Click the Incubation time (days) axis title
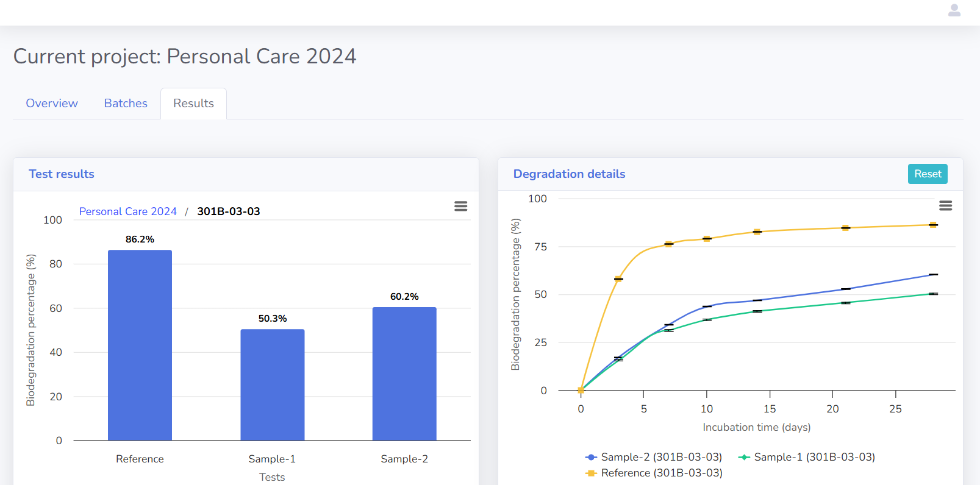Image resolution: width=980 pixels, height=485 pixels. 757,427
